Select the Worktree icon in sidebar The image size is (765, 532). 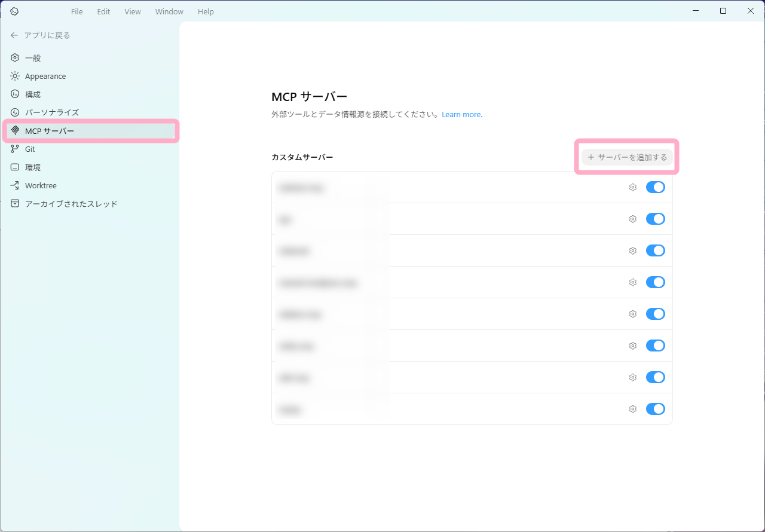pyautogui.click(x=15, y=185)
